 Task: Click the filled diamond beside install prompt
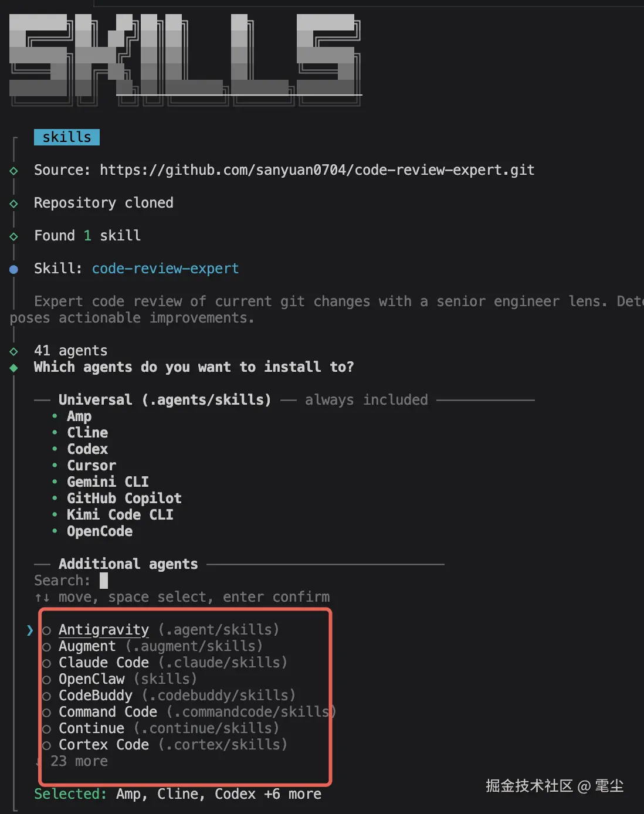(14, 368)
